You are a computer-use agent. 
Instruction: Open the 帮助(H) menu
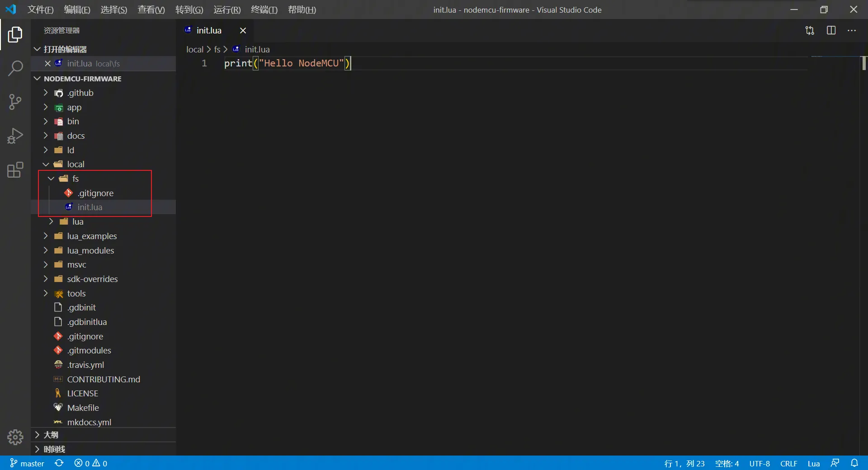pos(302,9)
